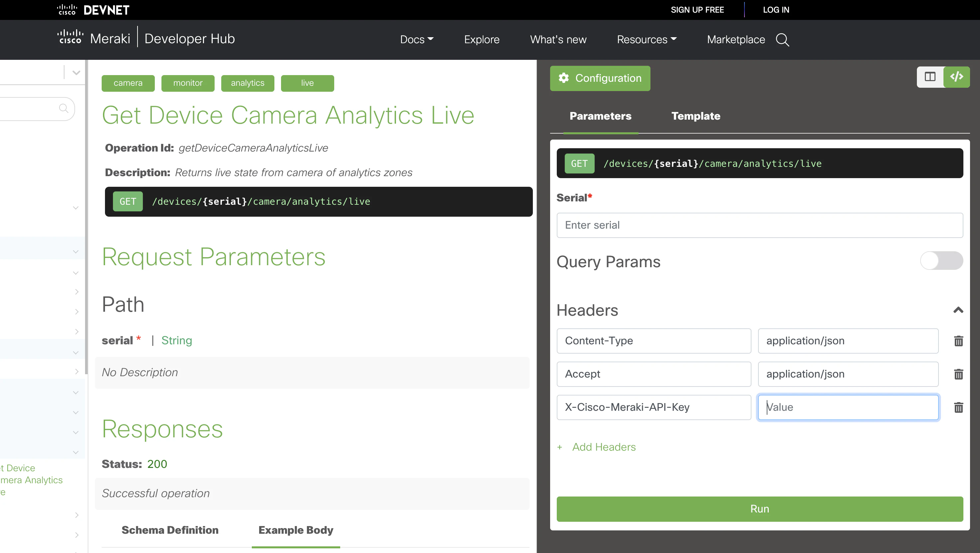This screenshot has width=980, height=553.
Task: Click the Add Headers link
Action: click(x=596, y=447)
